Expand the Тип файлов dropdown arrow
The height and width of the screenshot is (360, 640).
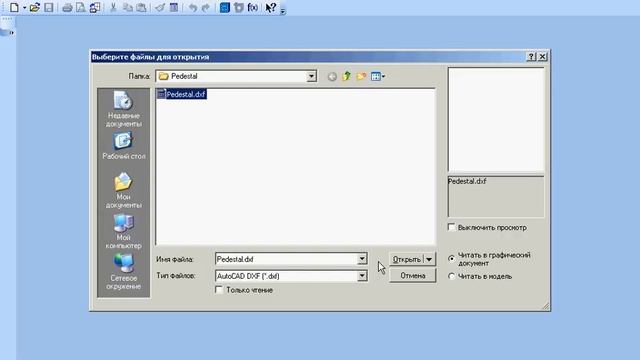[362, 276]
